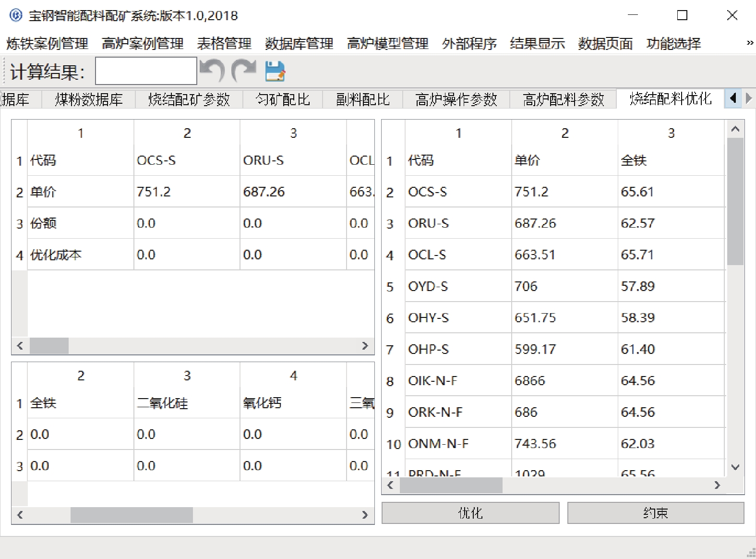Switch to the 副料配比 tab
The width and height of the screenshot is (756, 559).
pos(363,99)
